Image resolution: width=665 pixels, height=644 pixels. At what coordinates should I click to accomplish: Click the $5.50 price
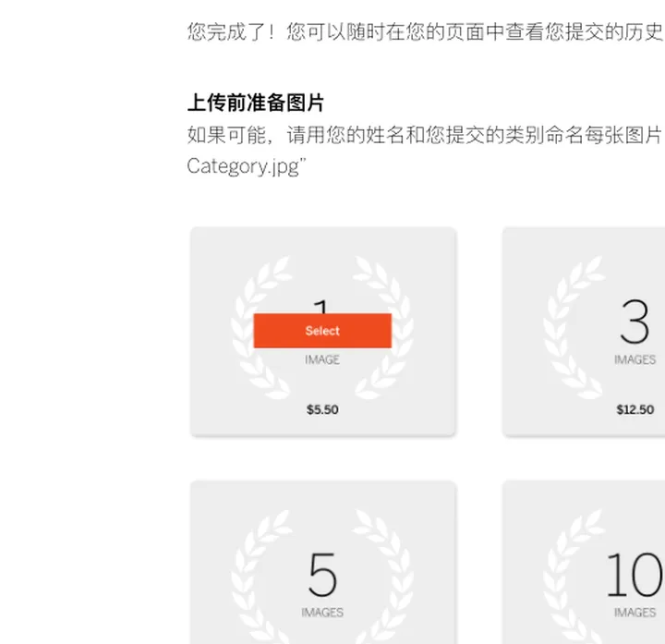click(x=322, y=409)
